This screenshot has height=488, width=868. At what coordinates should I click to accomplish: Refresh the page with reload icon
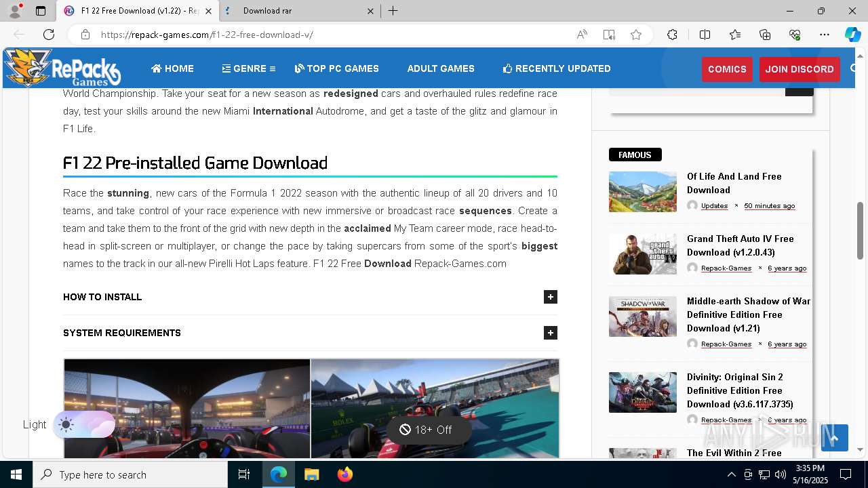(49, 35)
